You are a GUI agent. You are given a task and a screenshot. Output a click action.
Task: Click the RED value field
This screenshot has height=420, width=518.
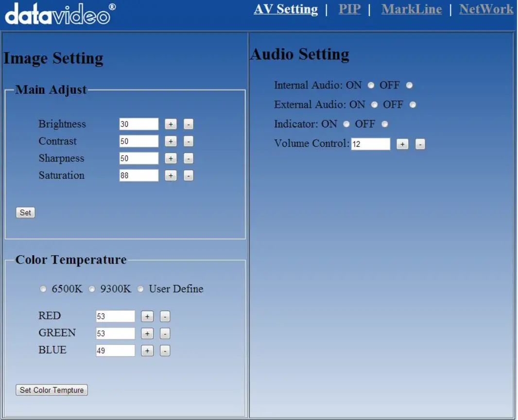coord(115,316)
